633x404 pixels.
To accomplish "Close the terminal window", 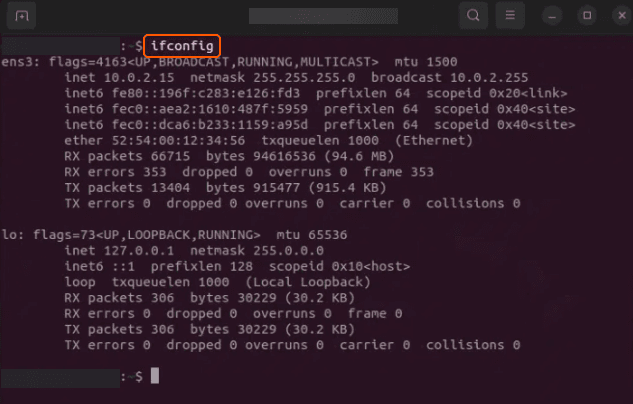I will coord(622,16).
